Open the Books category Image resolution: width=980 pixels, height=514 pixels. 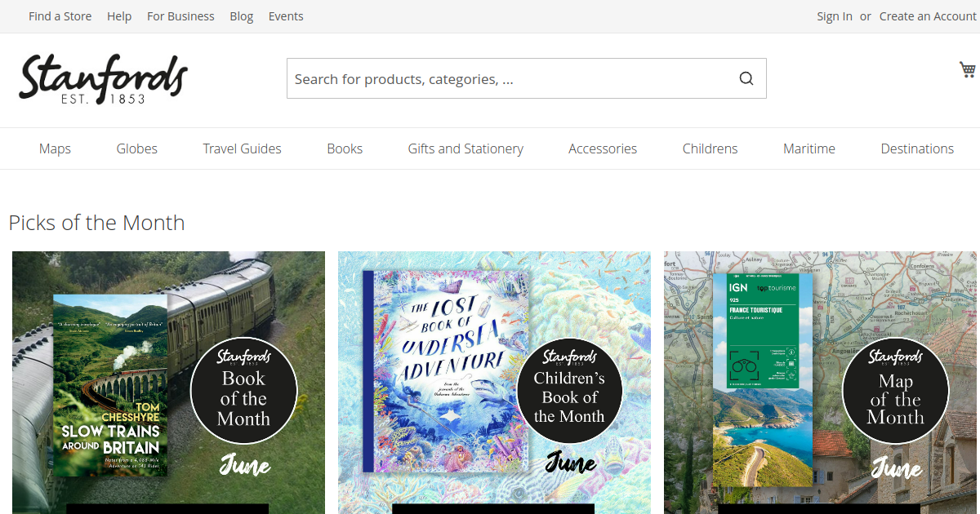pos(345,148)
